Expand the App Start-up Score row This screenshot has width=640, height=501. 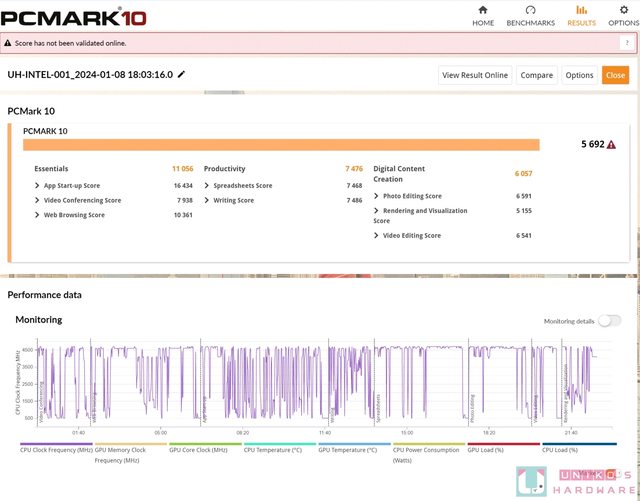click(x=38, y=185)
